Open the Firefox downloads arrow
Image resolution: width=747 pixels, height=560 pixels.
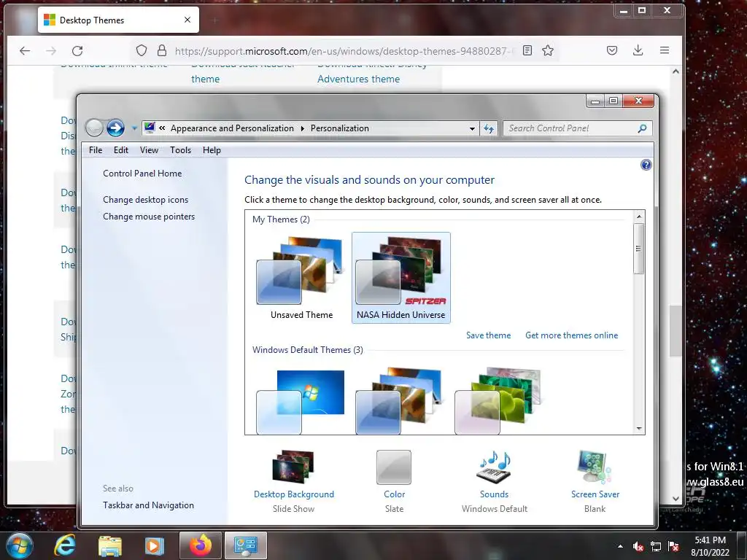(x=638, y=50)
